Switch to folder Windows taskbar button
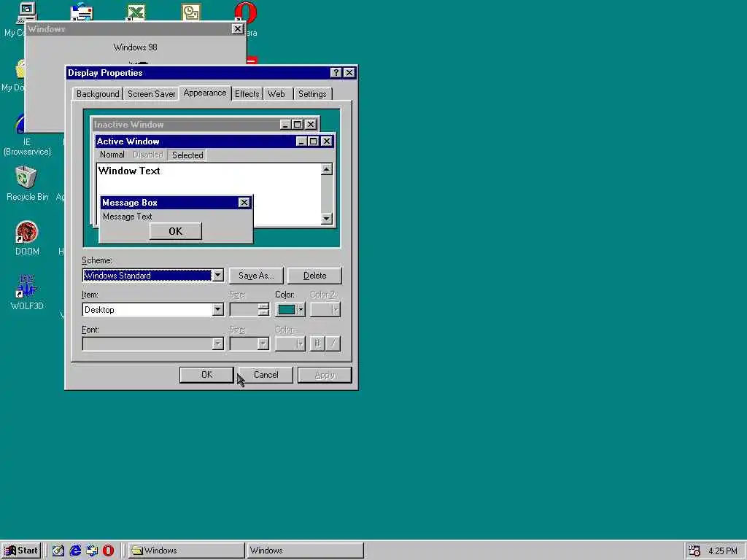747x560 pixels. (x=186, y=551)
